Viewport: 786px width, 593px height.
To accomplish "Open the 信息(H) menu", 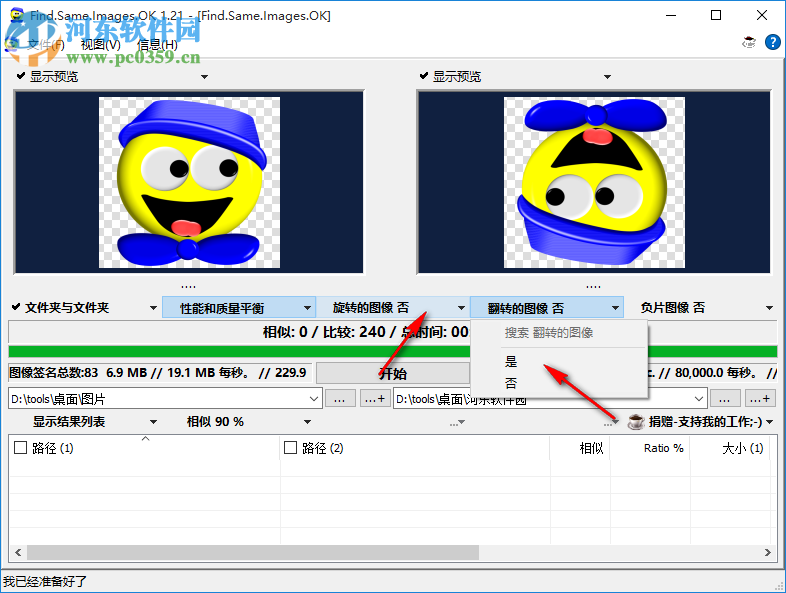I will click(157, 45).
